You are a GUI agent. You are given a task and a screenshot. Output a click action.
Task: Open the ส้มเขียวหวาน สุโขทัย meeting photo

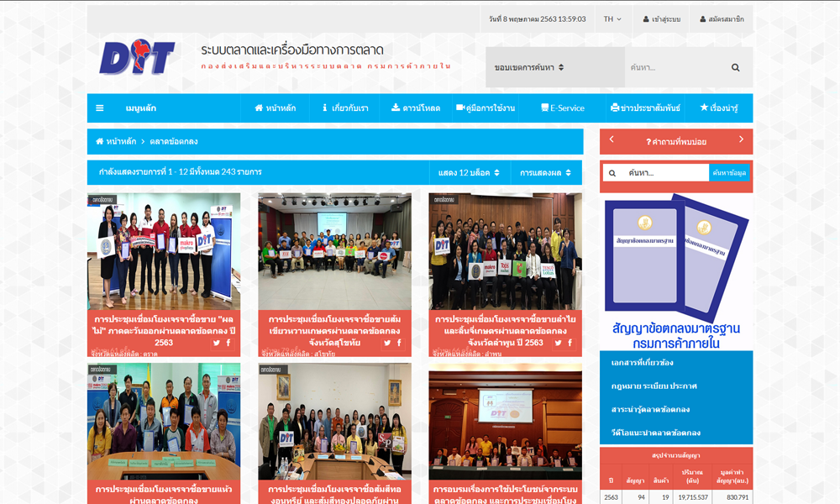click(x=335, y=251)
